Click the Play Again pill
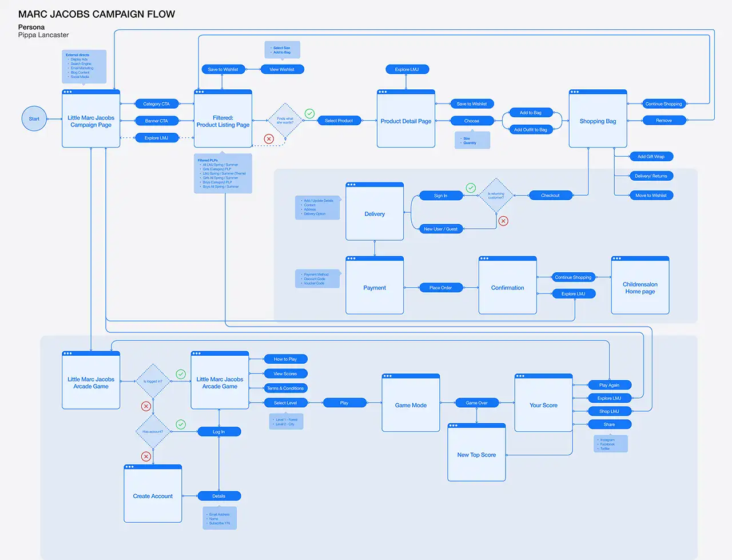This screenshot has height=560, width=732. (x=609, y=385)
